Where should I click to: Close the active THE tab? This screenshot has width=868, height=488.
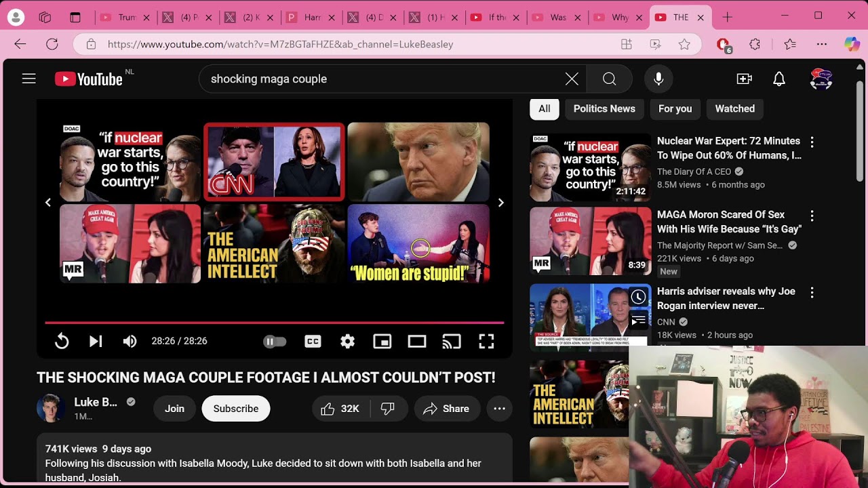[701, 18]
